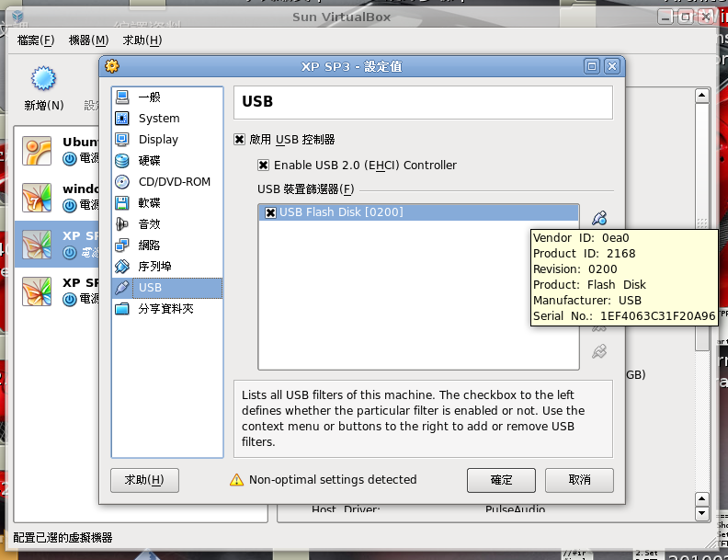Click the floppy disk icon
Image resolution: width=728 pixels, height=560 pixels.
122,203
